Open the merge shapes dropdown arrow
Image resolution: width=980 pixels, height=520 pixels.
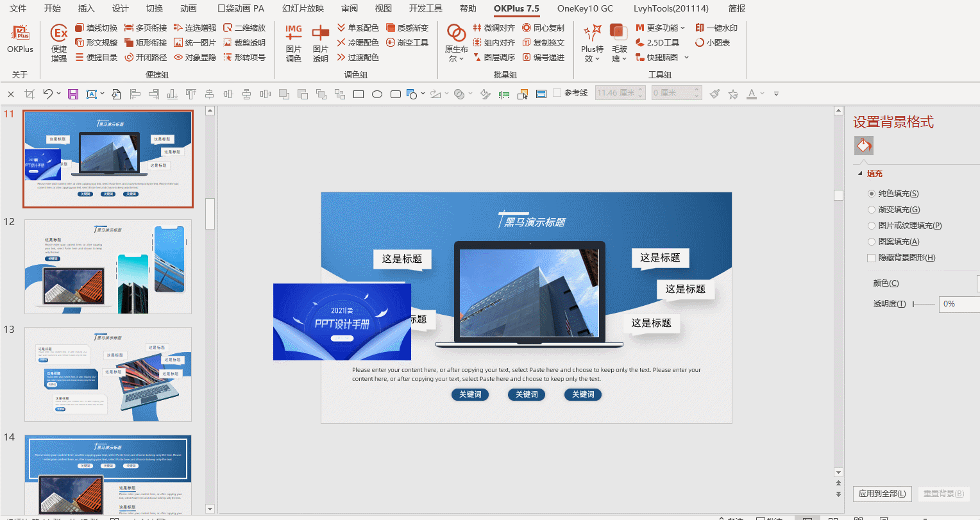(x=470, y=94)
